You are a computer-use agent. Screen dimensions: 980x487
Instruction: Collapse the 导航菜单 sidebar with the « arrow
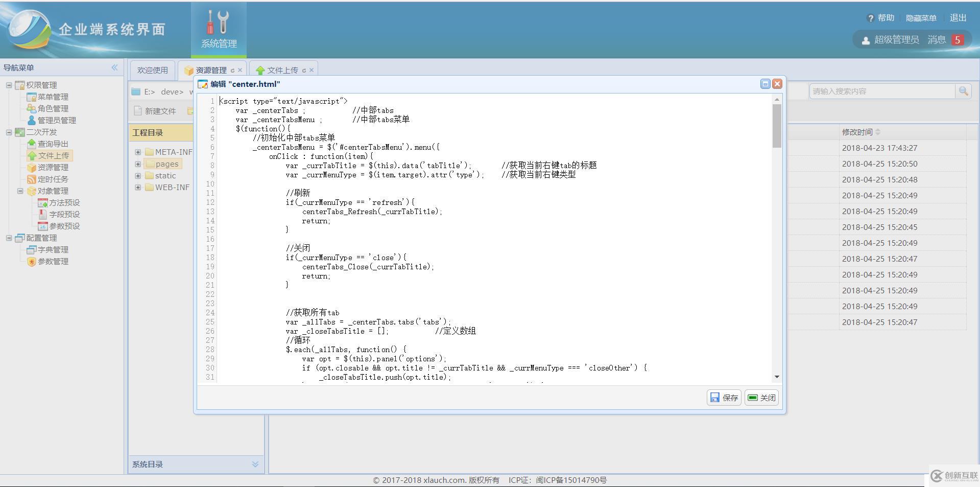115,67
